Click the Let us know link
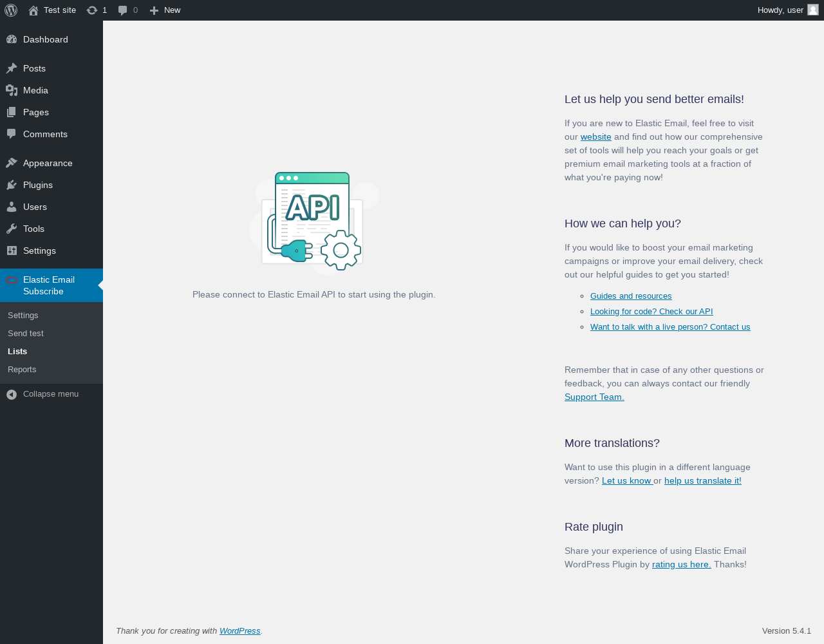The height and width of the screenshot is (644, 824). (x=627, y=480)
